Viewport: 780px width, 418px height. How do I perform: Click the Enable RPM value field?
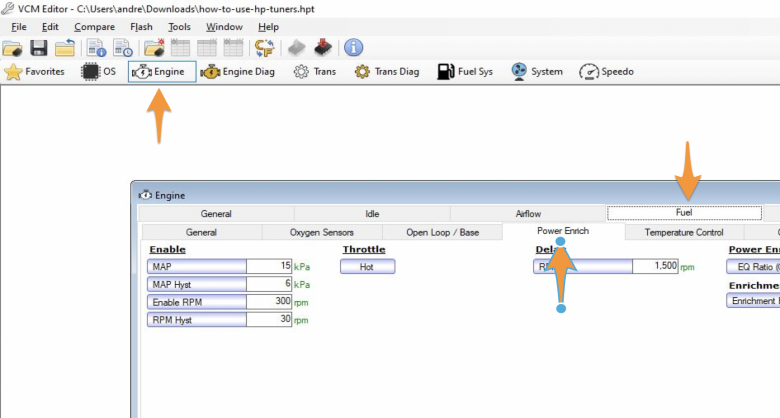(269, 302)
